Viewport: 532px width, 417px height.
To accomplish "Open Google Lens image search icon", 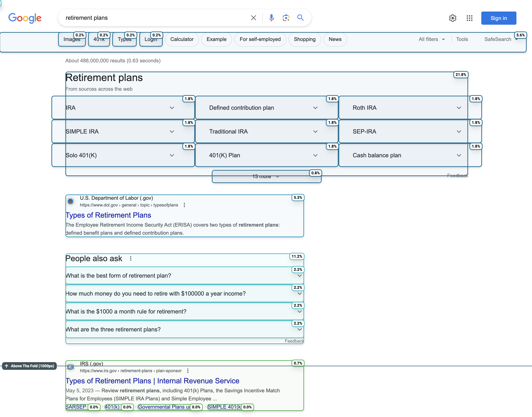I will (x=286, y=18).
